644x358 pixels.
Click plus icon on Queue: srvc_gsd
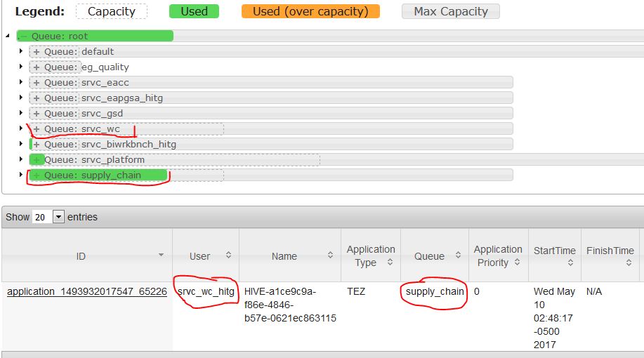(37, 113)
